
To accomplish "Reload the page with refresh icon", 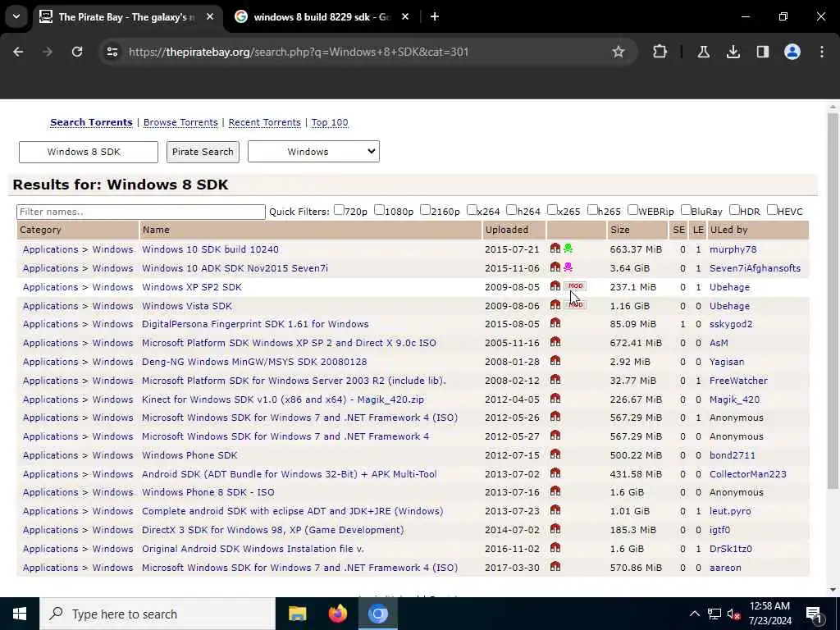I will 77,52.
